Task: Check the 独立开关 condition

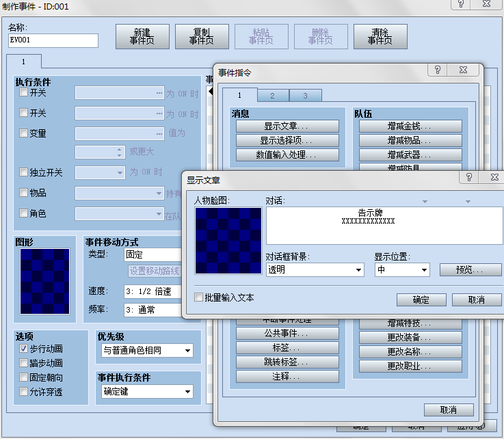Action: pyautogui.click(x=23, y=172)
